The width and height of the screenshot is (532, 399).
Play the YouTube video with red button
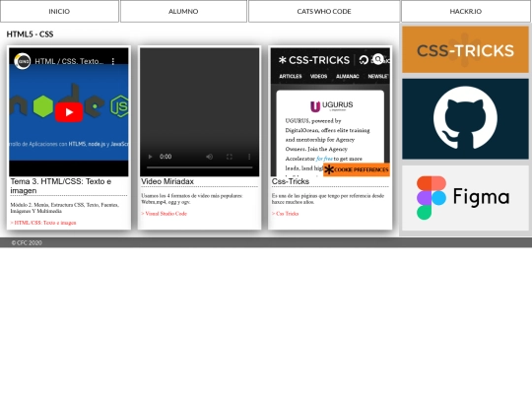pos(69,112)
